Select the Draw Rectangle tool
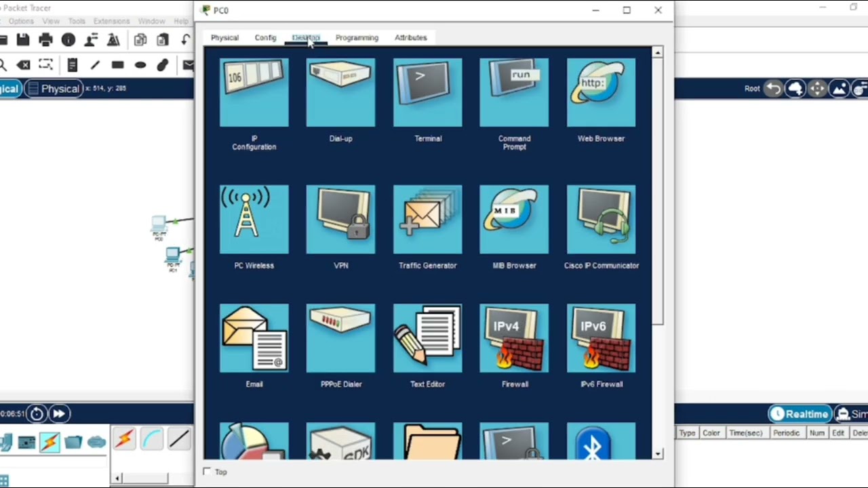Image resolution: width=868 pixels, height=488 pixels. (117, 65)
